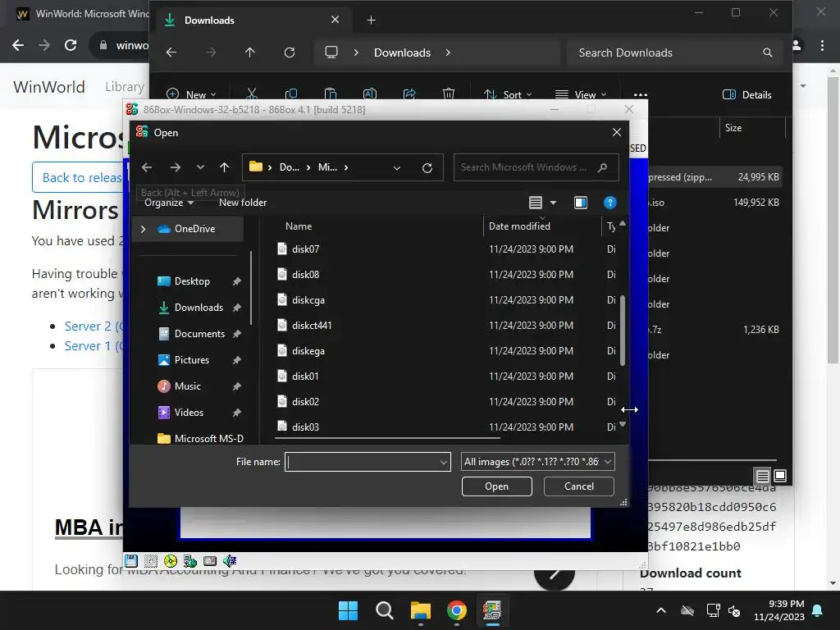
Task: Click the Search Downloads field in File Explorer
Action: 674,52
